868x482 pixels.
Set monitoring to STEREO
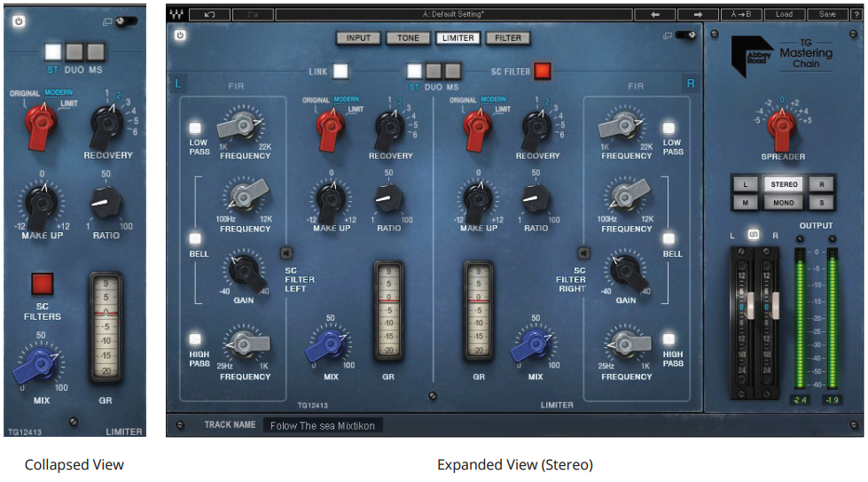(784, 184)
